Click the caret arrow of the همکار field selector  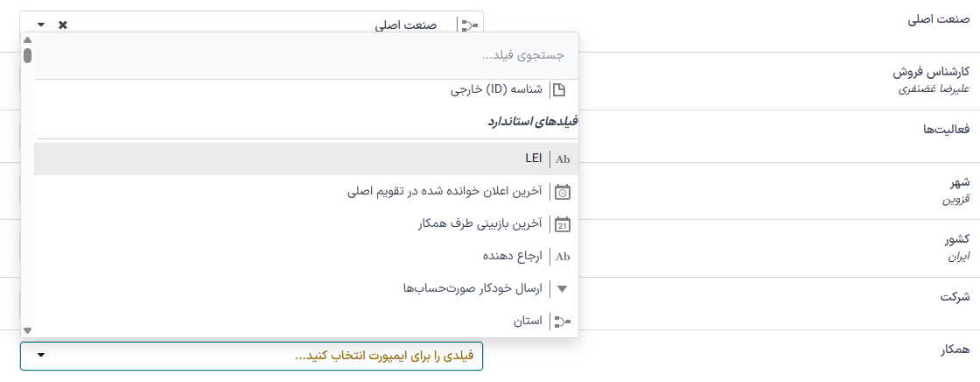tap(41, 356)
